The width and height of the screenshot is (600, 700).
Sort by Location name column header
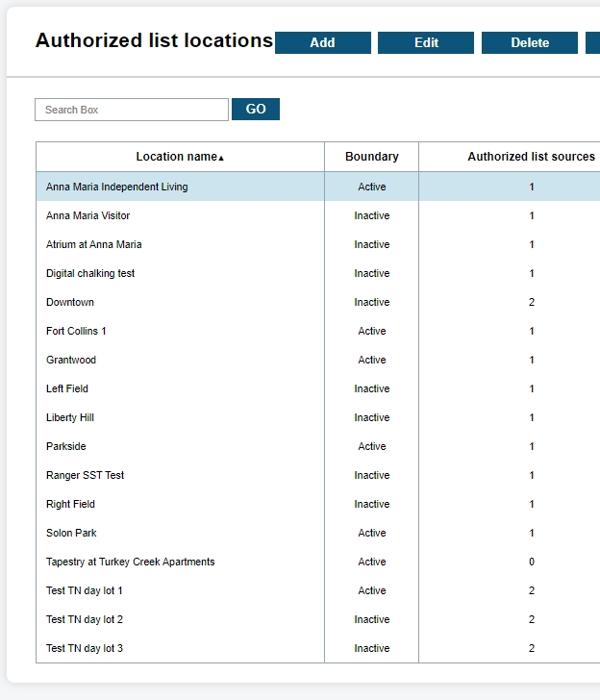pyautogui.click(x=176, y=157)
